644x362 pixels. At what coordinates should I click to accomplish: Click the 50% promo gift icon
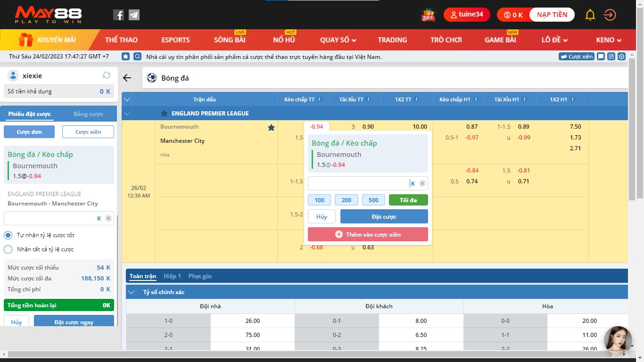tap(428, 15)
